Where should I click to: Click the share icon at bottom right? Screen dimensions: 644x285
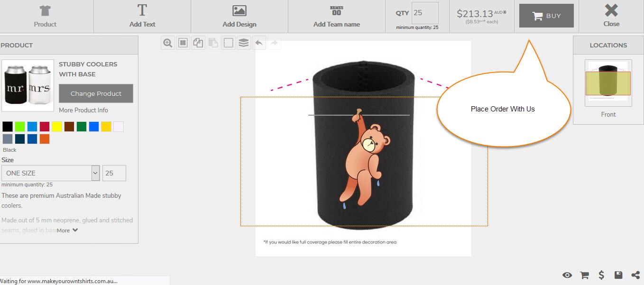635,275
